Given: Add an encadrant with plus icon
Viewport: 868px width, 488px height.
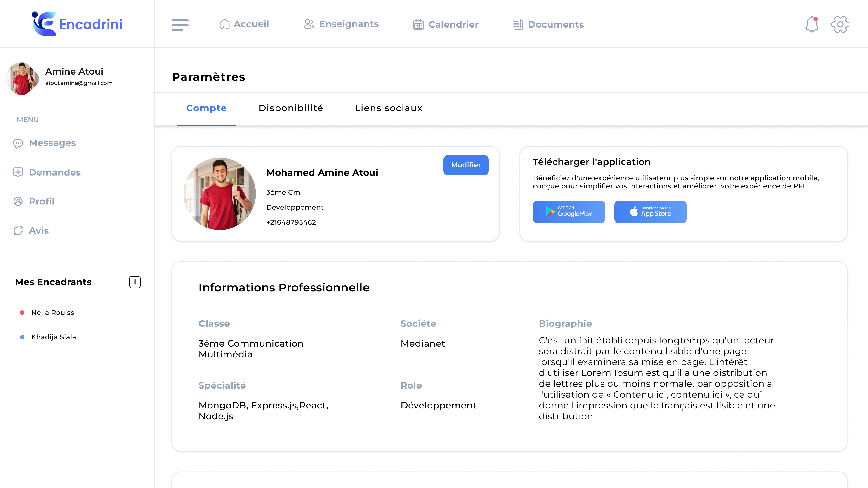Looking at the screenshot, I should click(135, 282).
